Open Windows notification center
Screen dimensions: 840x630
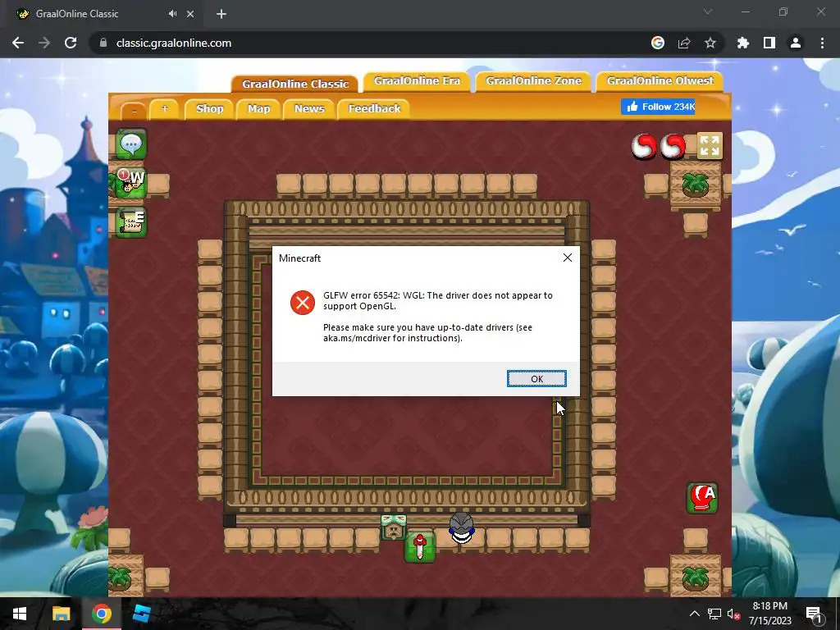tap(815, 614)
